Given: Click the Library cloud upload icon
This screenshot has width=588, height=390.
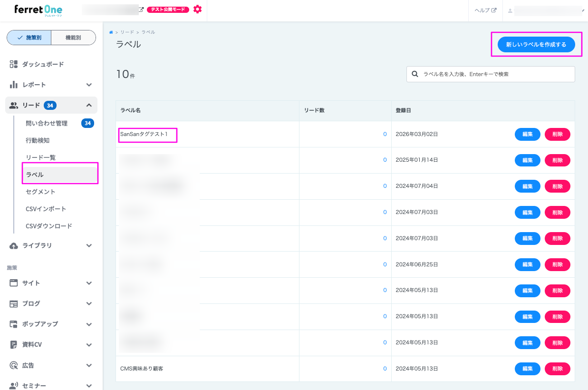Looking at the screenshot, I should (x=14, y=245).
